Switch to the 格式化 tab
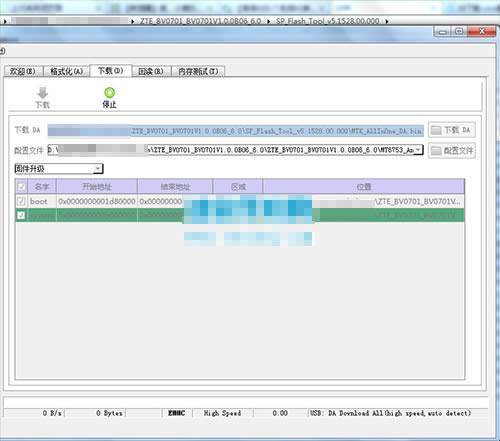The image size is (500, 441). click(66, 71)
